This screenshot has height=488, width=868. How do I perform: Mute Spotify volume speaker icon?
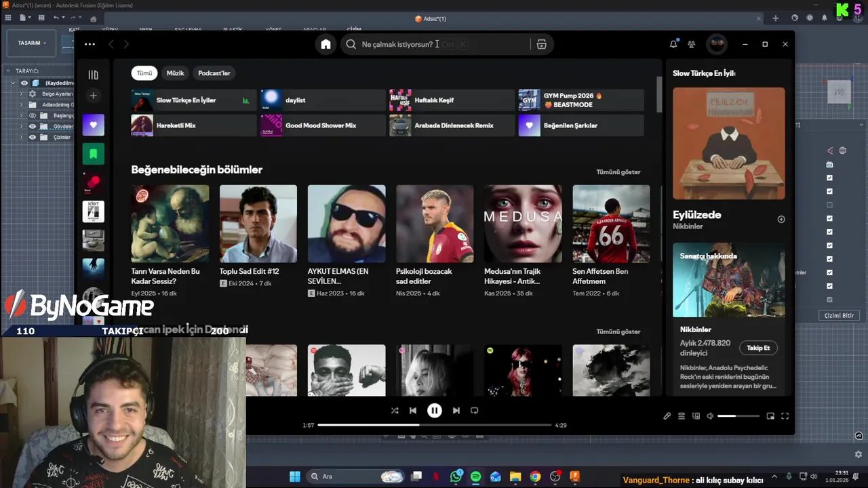710,416
